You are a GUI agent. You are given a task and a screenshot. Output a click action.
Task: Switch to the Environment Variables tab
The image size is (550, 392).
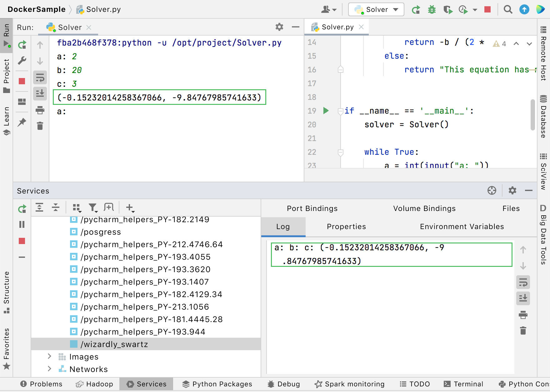[x=462, y=227]
